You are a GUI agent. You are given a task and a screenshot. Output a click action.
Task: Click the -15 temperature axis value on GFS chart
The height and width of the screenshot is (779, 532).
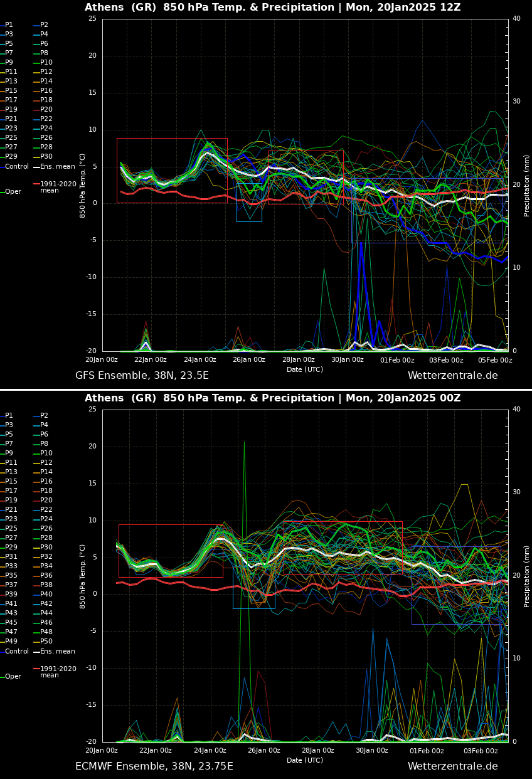click(92, 314)
